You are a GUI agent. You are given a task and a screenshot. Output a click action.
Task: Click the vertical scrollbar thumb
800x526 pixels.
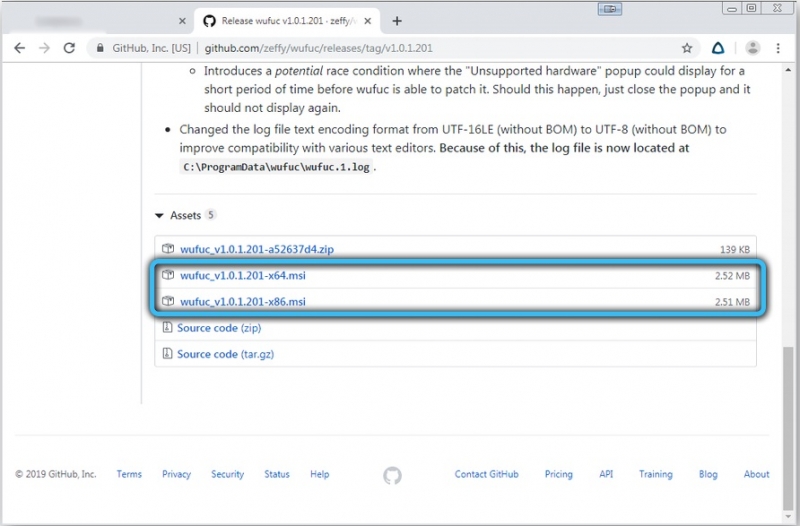(x=789, y=428)
